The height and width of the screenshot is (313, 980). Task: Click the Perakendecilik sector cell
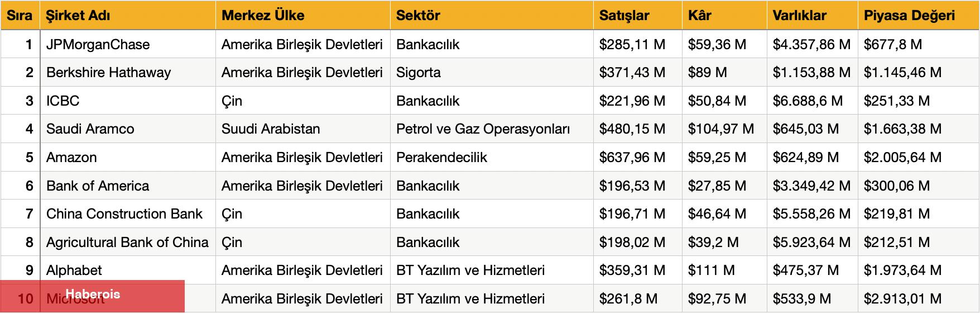[x=441, y=157]
